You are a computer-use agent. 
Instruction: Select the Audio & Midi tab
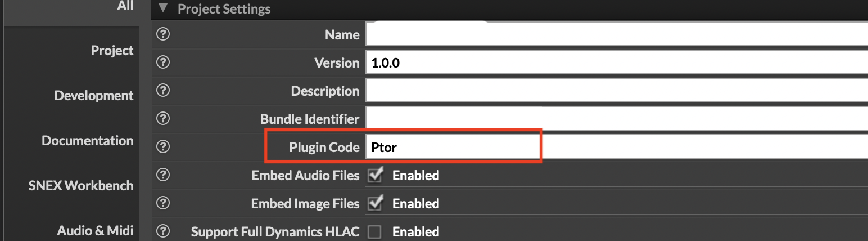click(x=95, y=230)
